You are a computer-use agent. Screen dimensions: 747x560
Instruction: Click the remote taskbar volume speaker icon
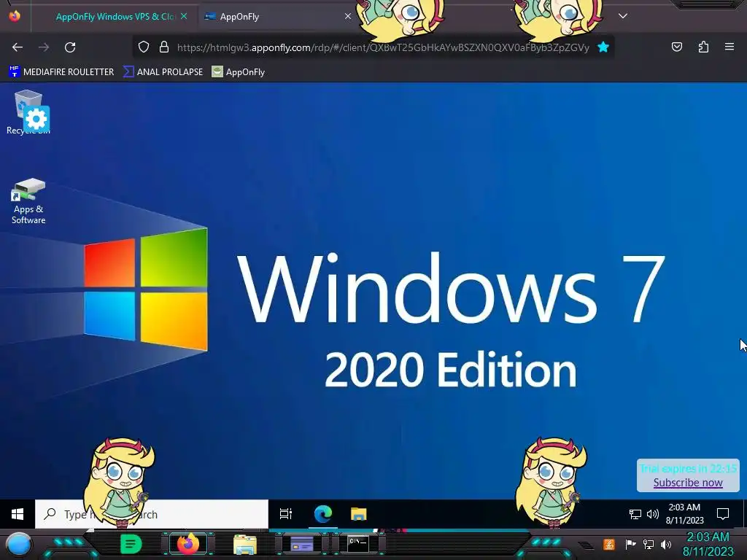coord(653,514)
